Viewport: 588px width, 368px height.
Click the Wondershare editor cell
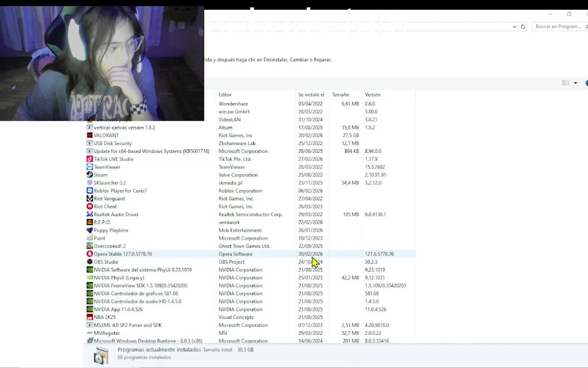(x=233, y=104)
